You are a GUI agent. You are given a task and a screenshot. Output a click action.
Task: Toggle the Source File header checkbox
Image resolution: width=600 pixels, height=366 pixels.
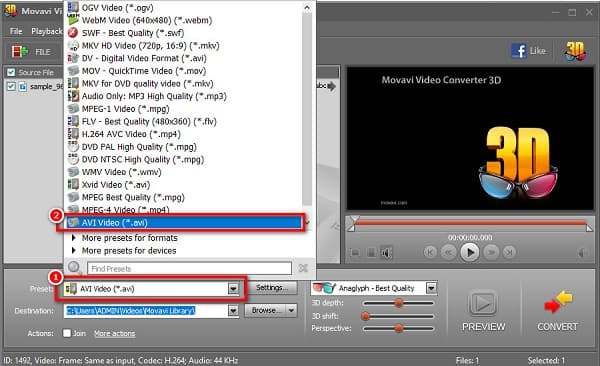pos(11,72)
